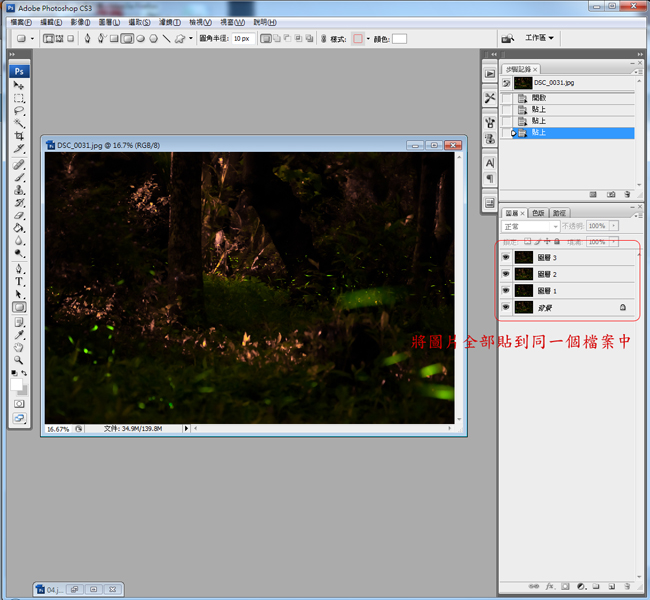Click the trash icon in History panel
The width and height of the screenshot is (650, 600).
tap(627, 194)
